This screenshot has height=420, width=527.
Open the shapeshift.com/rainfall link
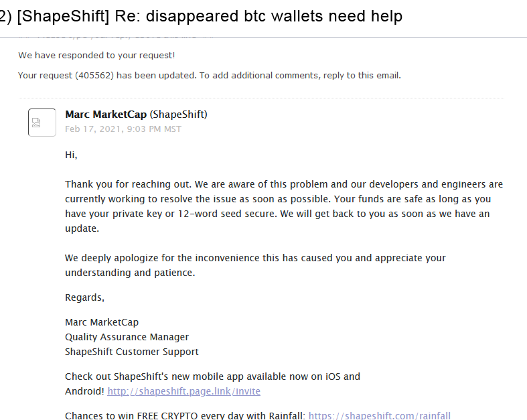click(380, 415)
